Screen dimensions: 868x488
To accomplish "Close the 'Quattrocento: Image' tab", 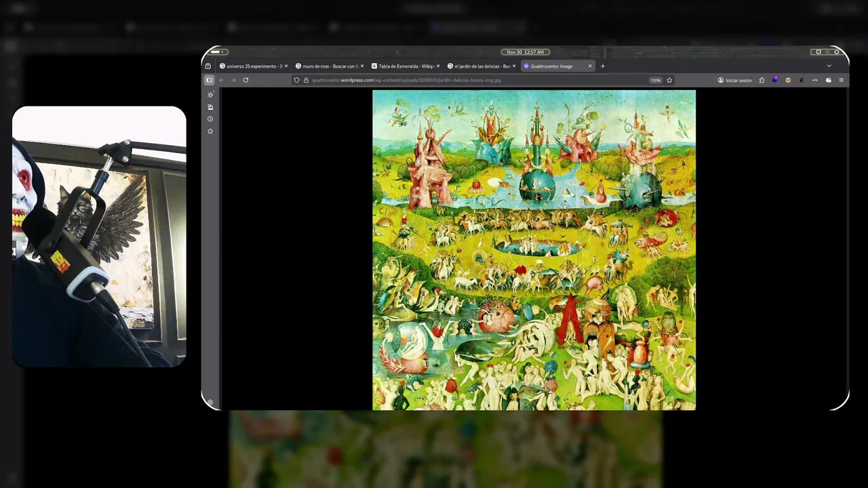I will tap(590, 66).
